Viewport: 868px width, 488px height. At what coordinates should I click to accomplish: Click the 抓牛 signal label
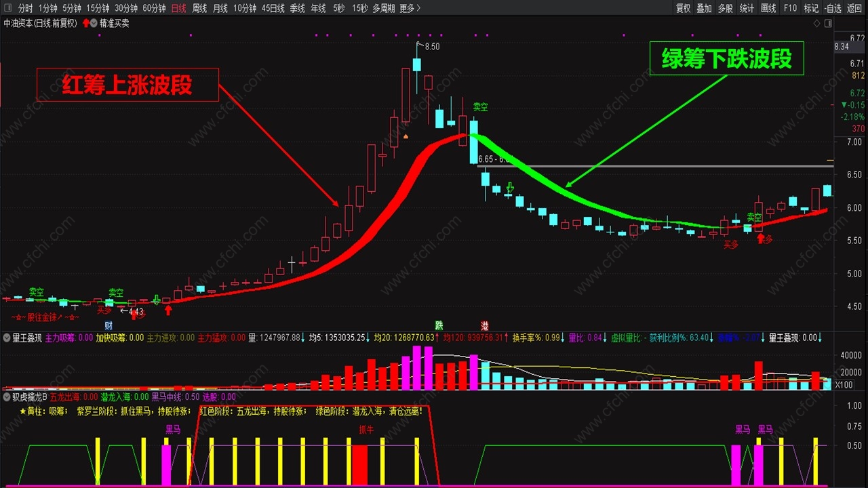366,429
